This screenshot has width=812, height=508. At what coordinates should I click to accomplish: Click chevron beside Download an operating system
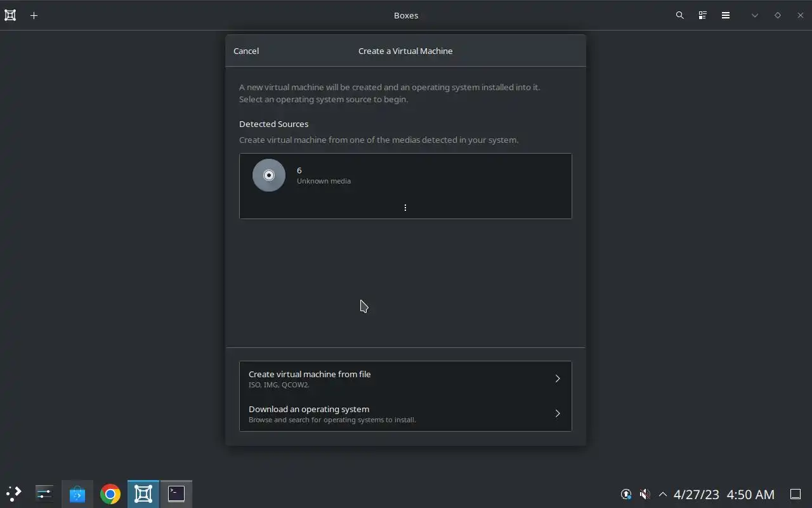tap(558, 413)
